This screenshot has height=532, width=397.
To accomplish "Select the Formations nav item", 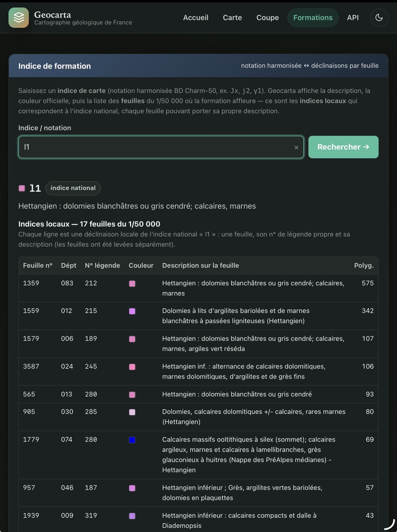I will tap(313, 18).
